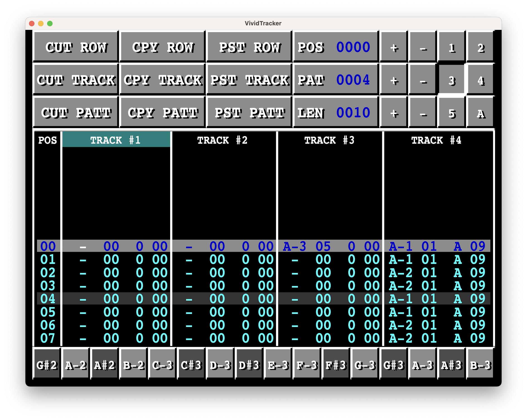Image resolution: width=527 pixels, height=420 pixels.
Task: Click the PAT 0004 value field
Action: pyautogui.click(x=353, y=80)
